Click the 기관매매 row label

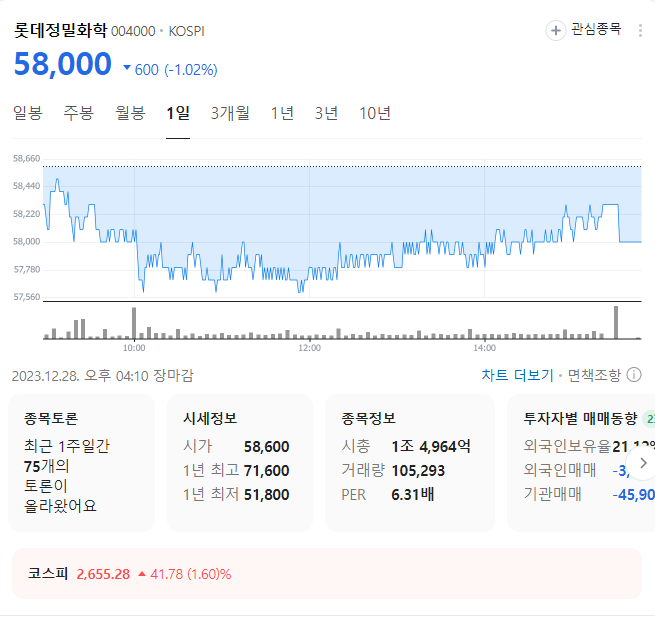point(552,494)
